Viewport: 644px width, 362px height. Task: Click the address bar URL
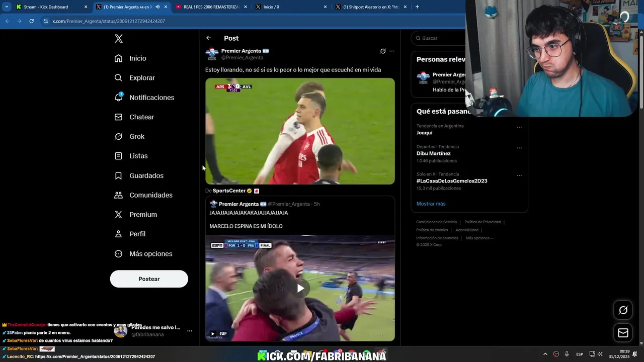(x=109, y=21)
